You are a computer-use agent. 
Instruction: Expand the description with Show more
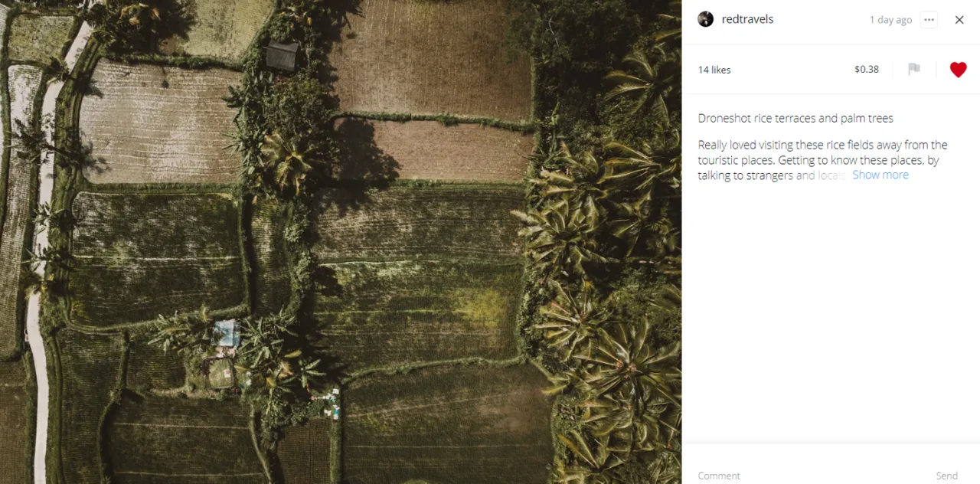tap(880, 175)
